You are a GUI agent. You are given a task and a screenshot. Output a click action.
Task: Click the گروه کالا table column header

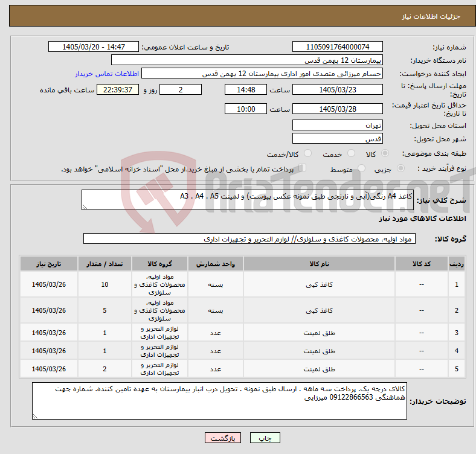pos(159,264)
